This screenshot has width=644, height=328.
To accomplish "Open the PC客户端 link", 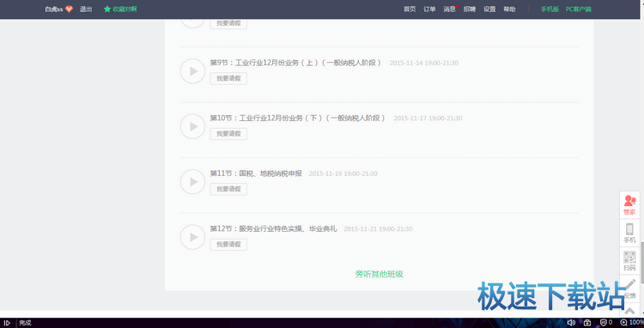I will pos(578,9).
